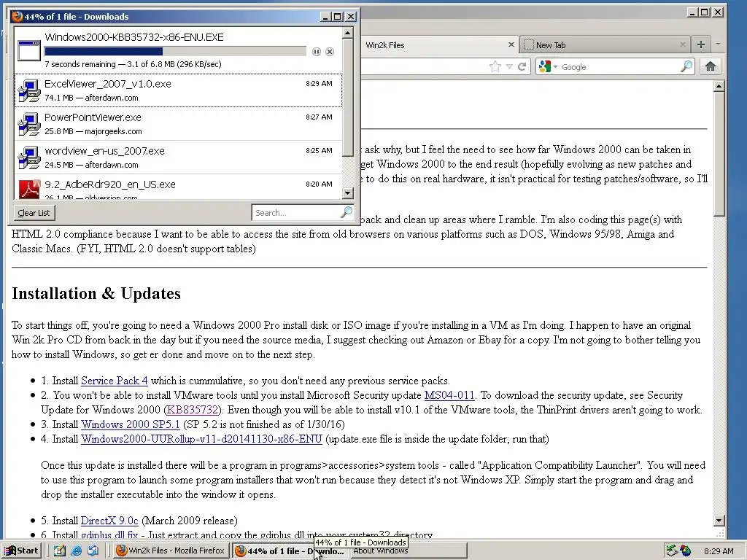
Task: Open the Windows2000-UURollup-v11 link
Action: 201,439
